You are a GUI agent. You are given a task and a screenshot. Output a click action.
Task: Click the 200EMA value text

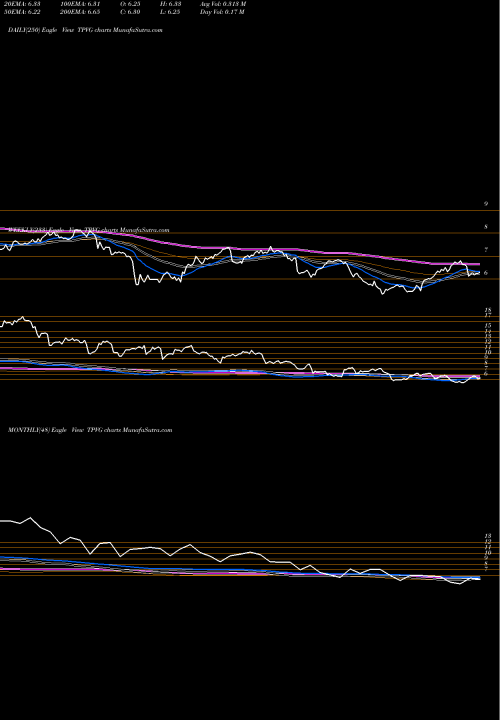[81, 12]
